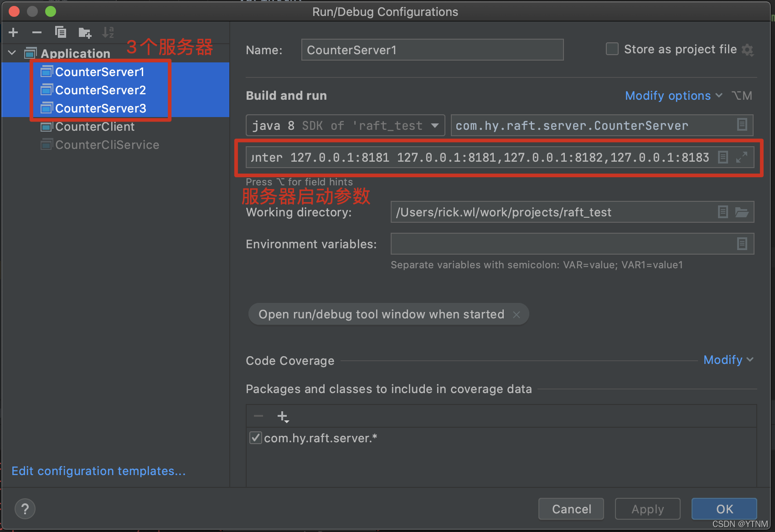Apply the configuration changes
The width and height of the screenshot is (775, 532).
pos(647,509)
